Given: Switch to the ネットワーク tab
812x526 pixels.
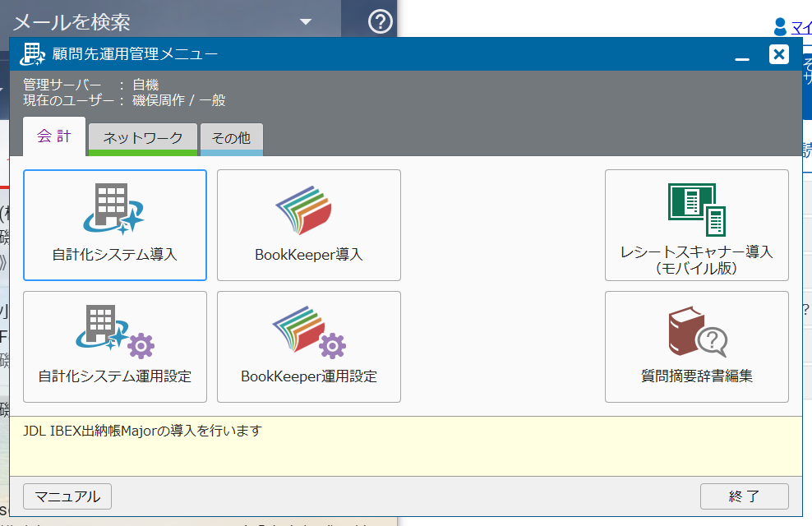Looking at the screenshot, I should coord(142,138).
